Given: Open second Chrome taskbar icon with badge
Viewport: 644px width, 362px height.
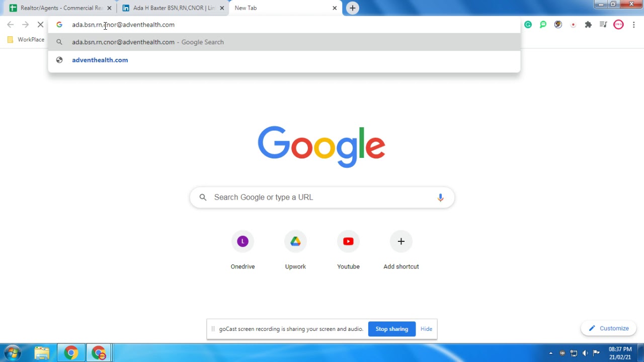Looking at the screenshot, I should pos(99,353).
